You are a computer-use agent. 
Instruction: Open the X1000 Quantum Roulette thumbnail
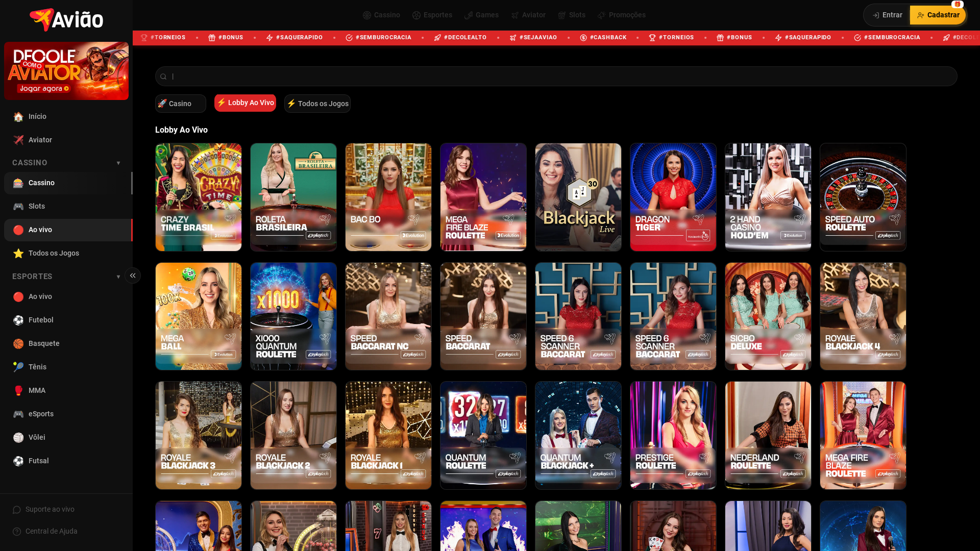[x=293, y=316]
